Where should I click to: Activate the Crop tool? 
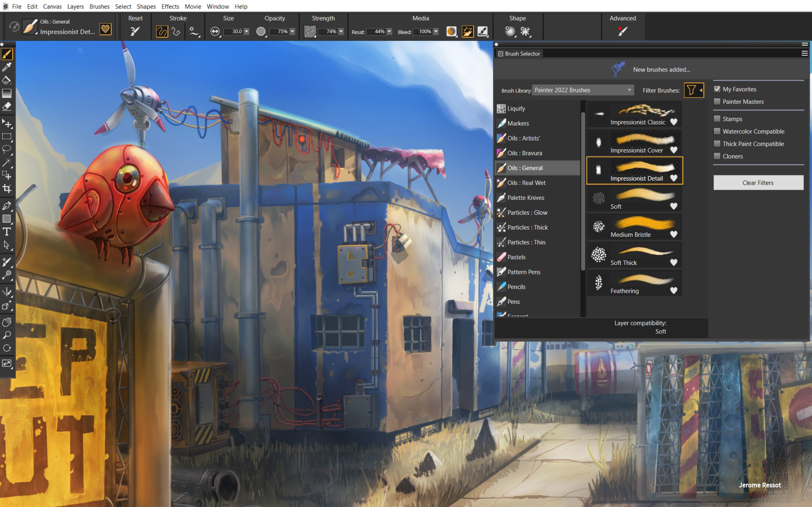pyautogui.click(x=7, y=189)
